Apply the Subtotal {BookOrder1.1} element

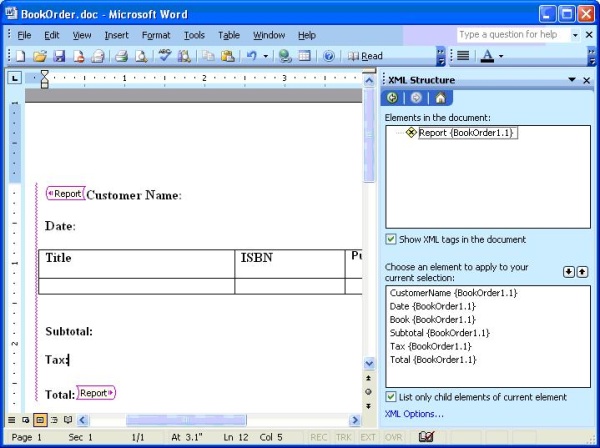point(440,333)
